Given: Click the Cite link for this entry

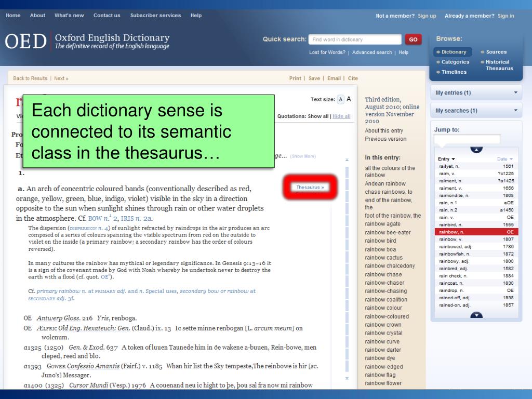Looking at the screenshot, I should click(x=353, y=78).
